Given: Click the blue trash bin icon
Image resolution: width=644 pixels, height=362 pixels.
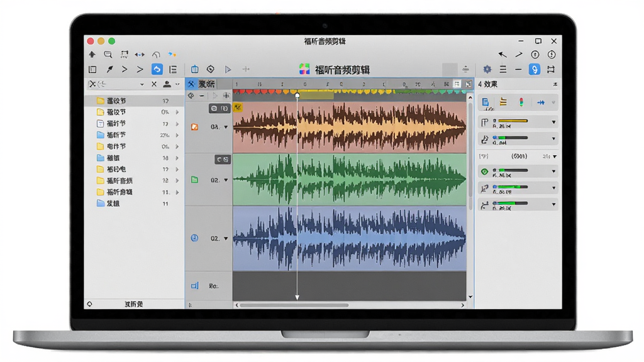Looking at the screenshot, I should click(195, 69).
